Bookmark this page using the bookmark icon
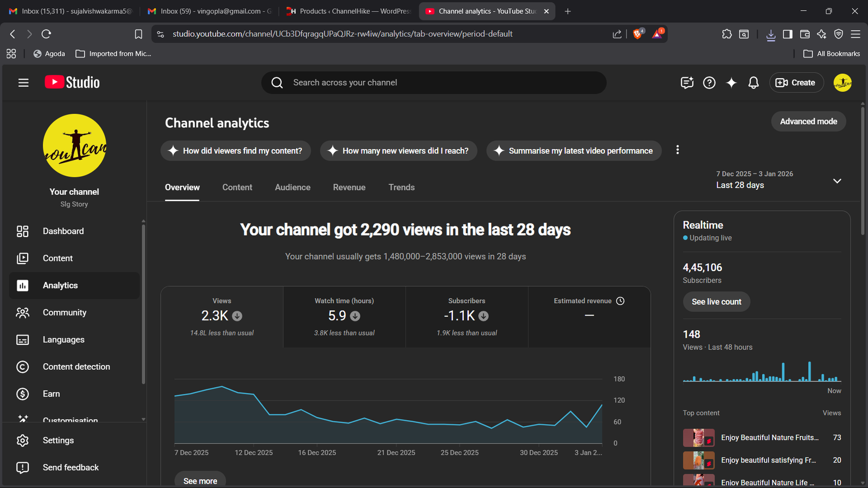 point(138,34)
